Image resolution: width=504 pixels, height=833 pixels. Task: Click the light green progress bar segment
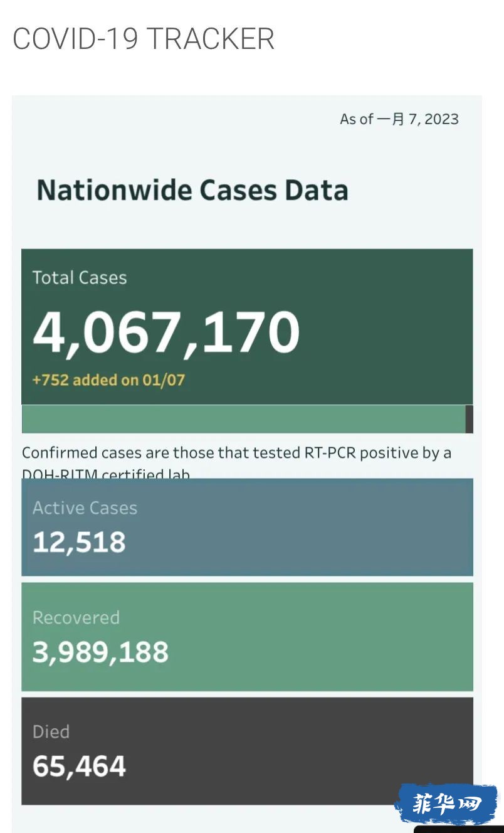pos(243,419)
